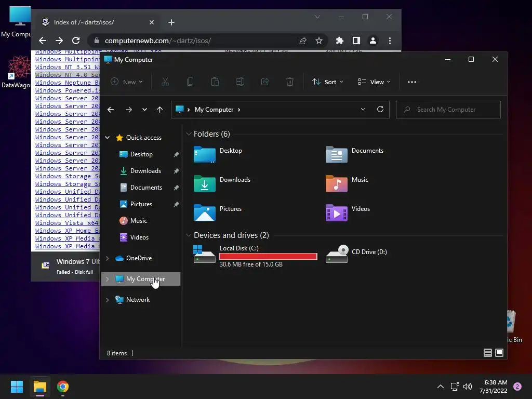Screen dimensions: 532x399
Task: Open the Sort dropdown menu
Action: coord(328,82)
